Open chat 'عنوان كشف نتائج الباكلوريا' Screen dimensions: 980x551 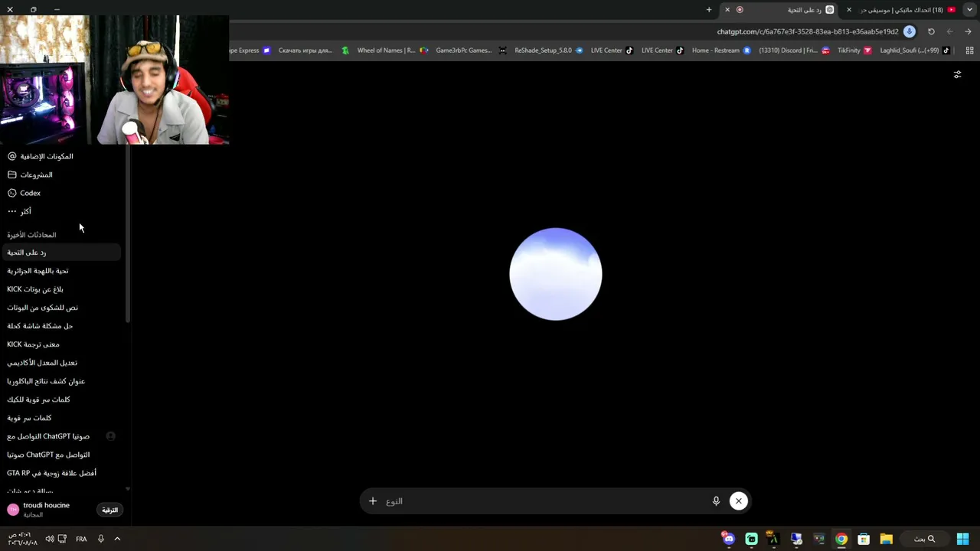(x=61, y=381)
